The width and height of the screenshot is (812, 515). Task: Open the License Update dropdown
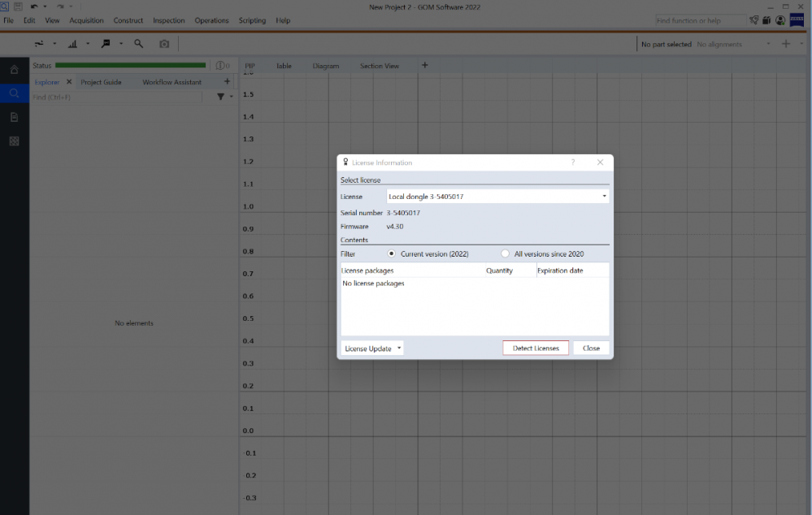coord(372,348)
